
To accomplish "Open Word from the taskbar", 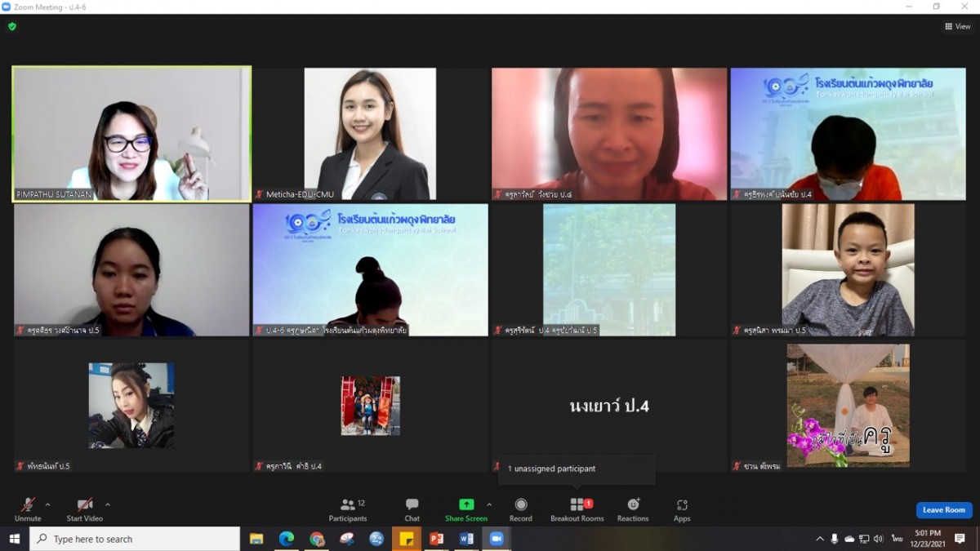I will coord(466,539).
